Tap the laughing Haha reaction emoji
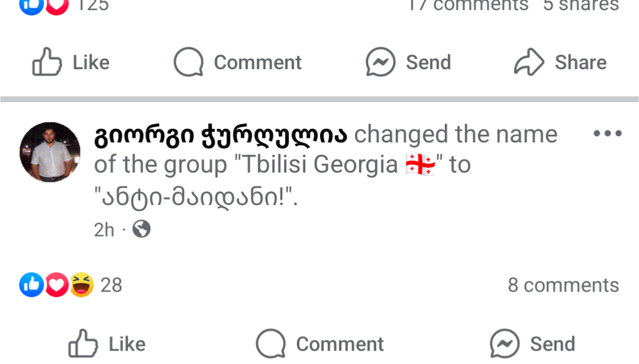This screenshot has height=364, width=639. tap(82, 285)
